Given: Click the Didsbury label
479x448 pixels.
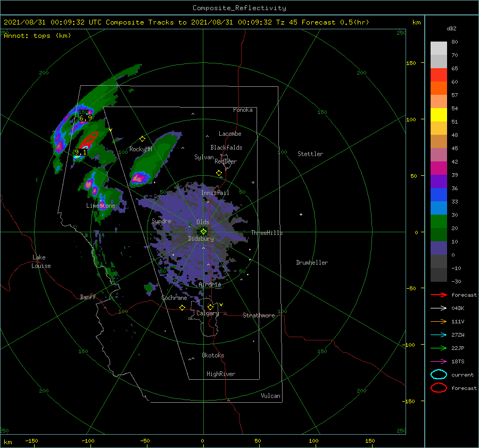Looking at the screenshot, I should click(201, 239).
